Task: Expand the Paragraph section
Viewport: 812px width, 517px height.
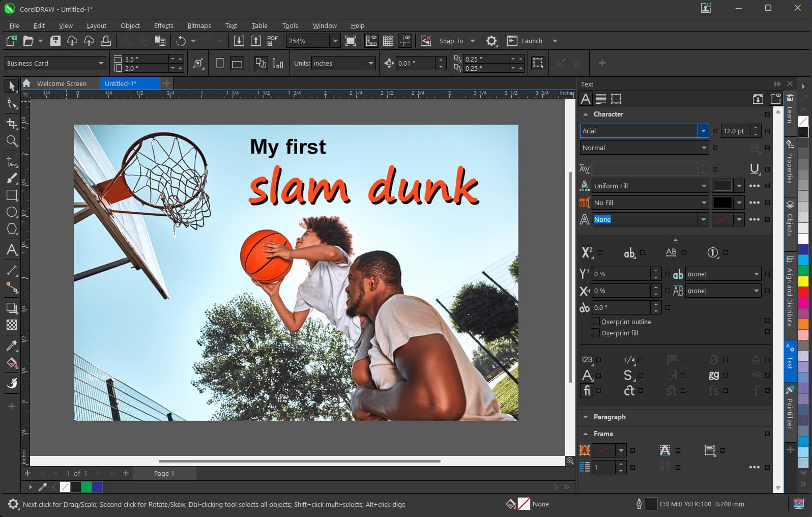Action: (x=609, y=417)
